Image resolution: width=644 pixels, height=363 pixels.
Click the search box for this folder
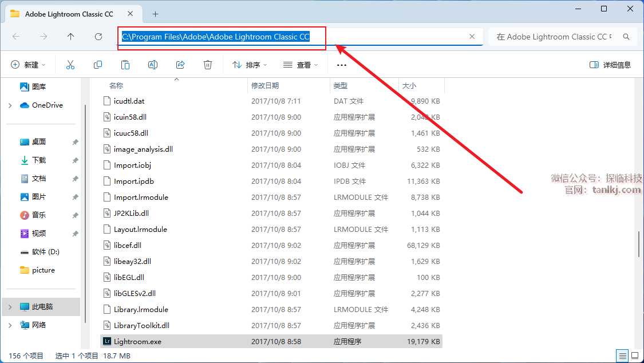554,37
